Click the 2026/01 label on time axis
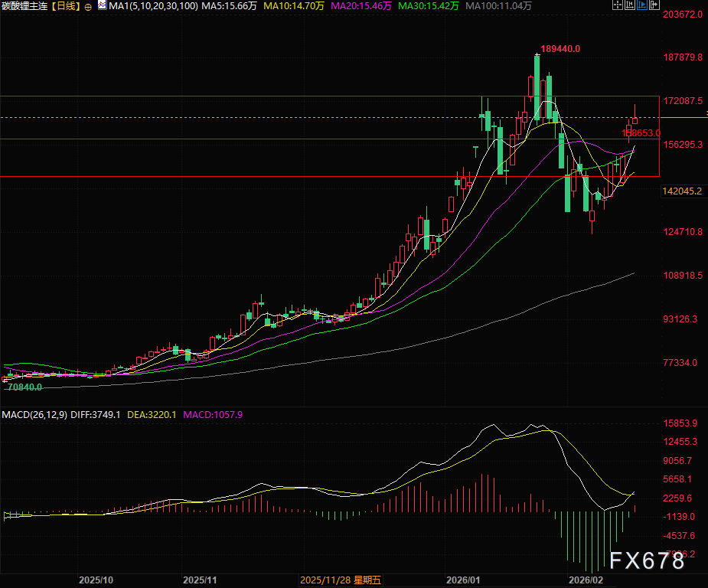 pyautogui.click(x=465, y=580)
